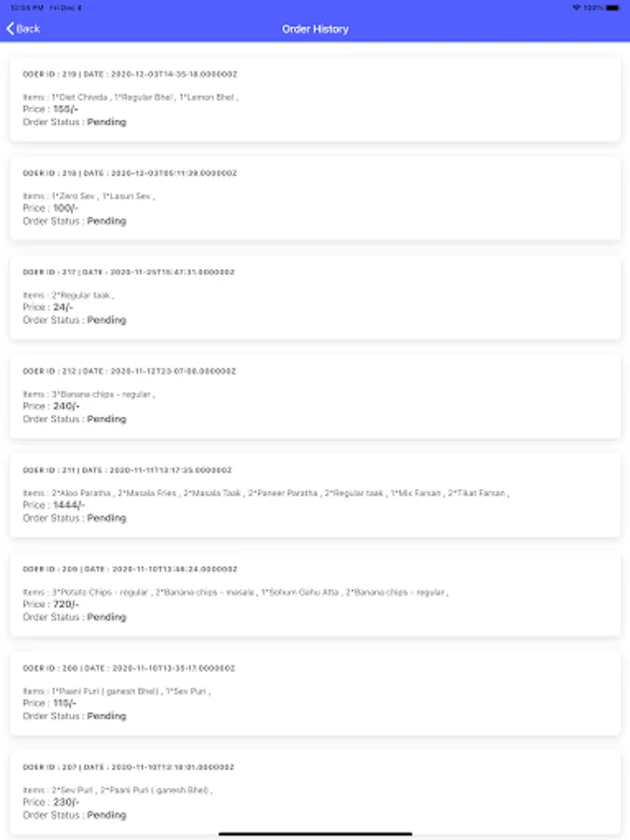Image resolution: width=630 pixels, height=840 pixels.
Task: Click the Order History title
Action: pyautogui.click(x=315, y=29)
